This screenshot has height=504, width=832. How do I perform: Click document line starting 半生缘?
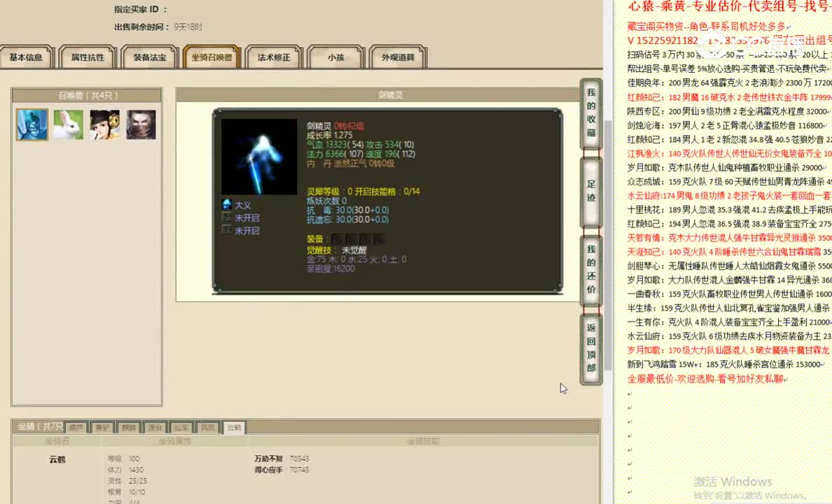coord(729,308)
